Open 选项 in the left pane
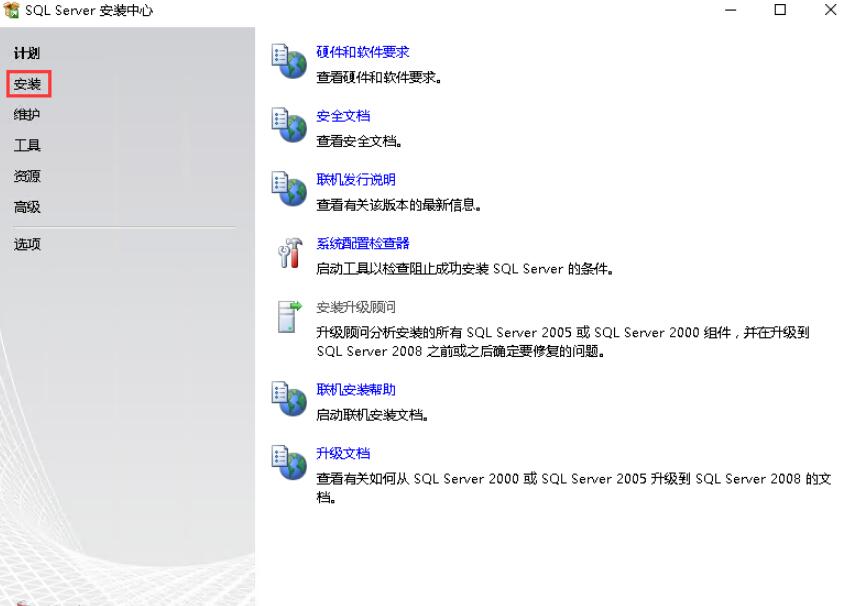The image size is (842, 606). [27, 244]
